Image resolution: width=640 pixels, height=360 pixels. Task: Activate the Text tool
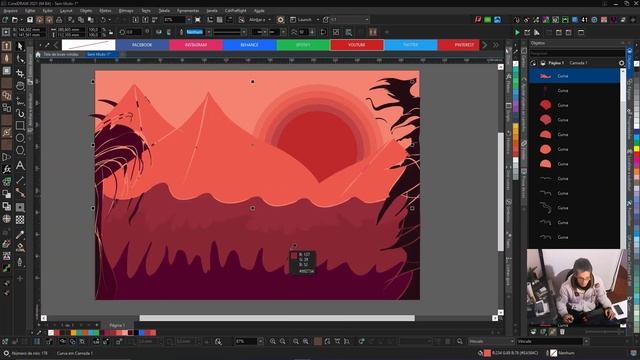[20, 165]
